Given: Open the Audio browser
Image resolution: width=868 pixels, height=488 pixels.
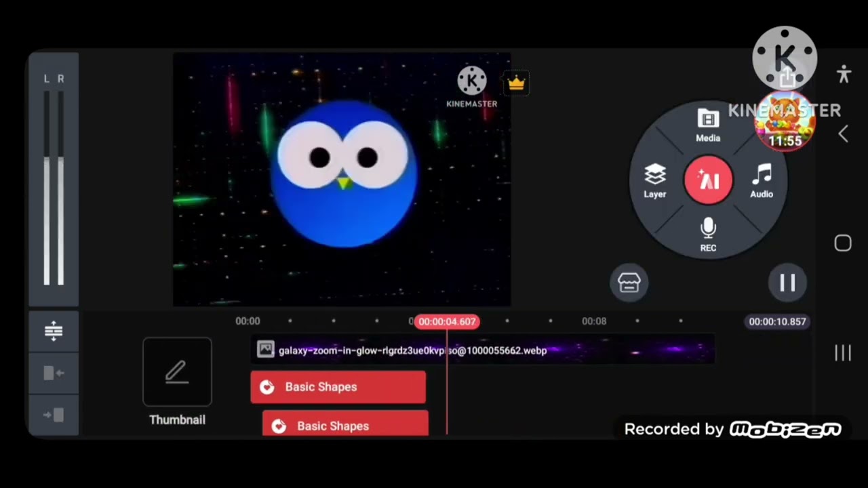Looking at the screenshot, I should pyautogui.click(x=762, y=181).
